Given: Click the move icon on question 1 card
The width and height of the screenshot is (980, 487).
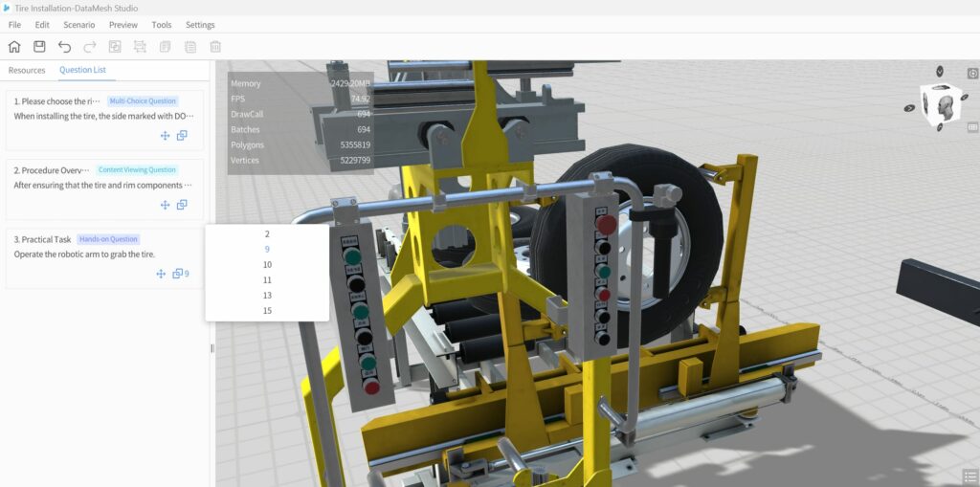Looking at the screenshot, I should [165, 136].
